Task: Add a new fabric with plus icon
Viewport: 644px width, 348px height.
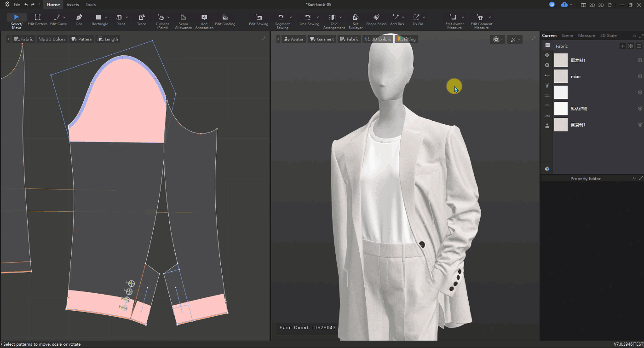Action: pyautogui.click(x=622, y=46)
